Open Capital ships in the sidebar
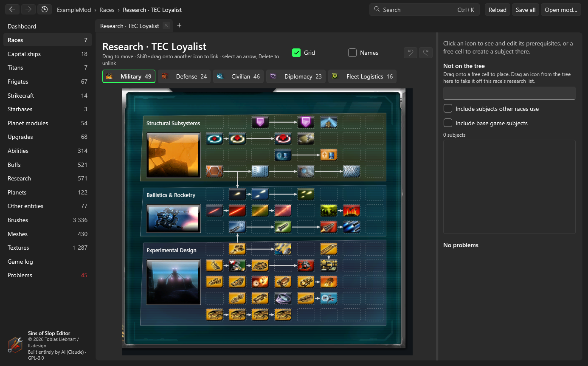The height and width of the screenshot is (366, 588). pyautogui.click(x=48, y=54)
